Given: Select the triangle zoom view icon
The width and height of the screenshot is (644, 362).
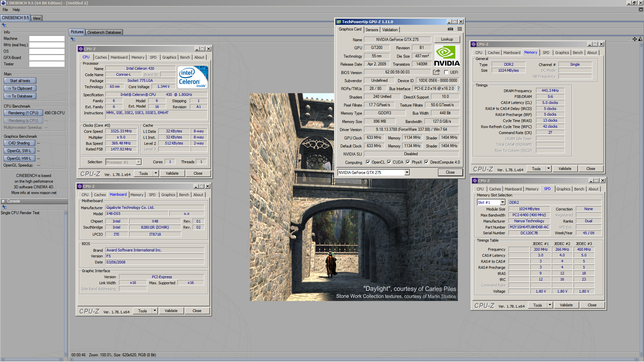Looking at the screenshot, I should point(640,39).
